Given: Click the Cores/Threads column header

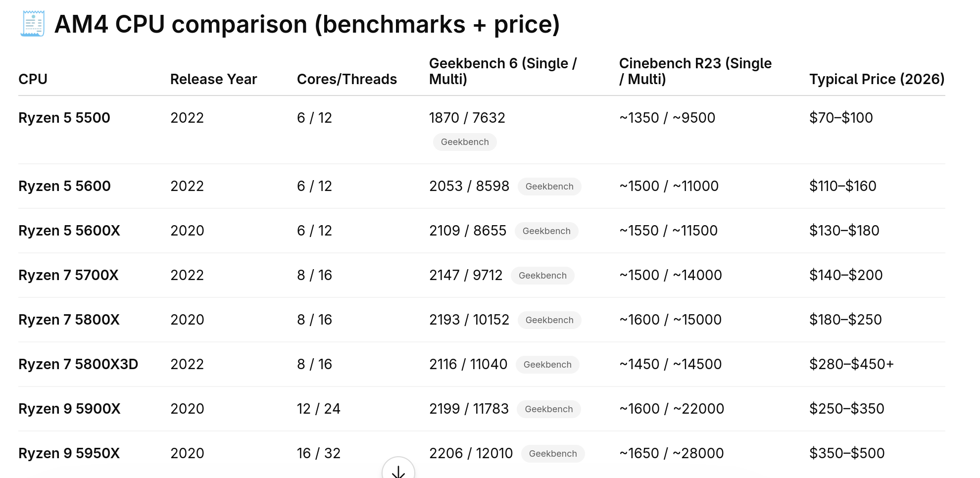Looking at the screenshot, I should click(346, 79).
